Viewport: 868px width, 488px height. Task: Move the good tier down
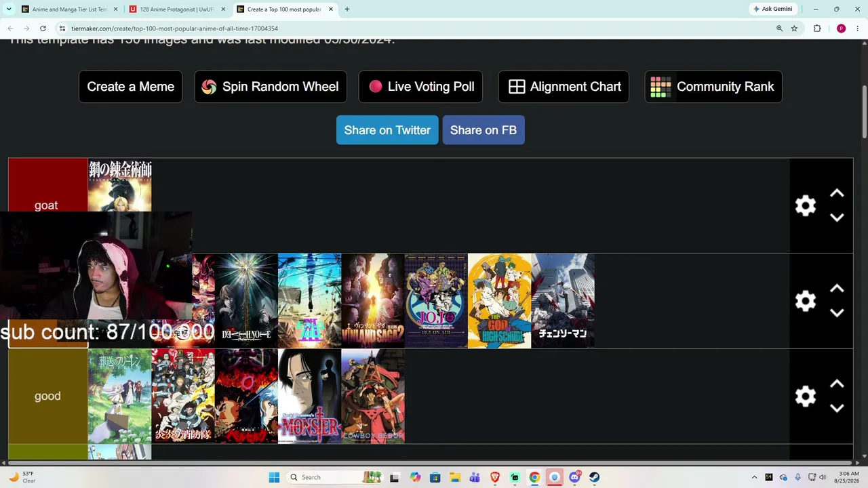pyautogui.click(x=837, y=408)
